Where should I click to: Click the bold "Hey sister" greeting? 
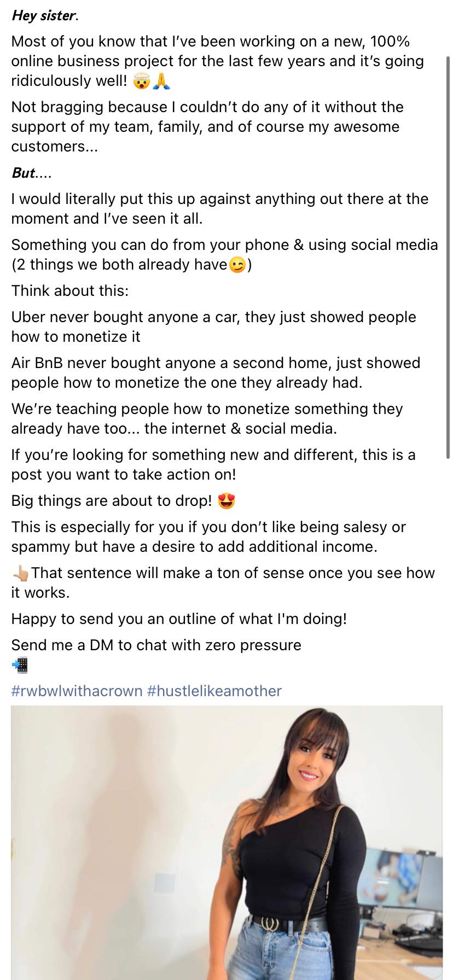click(x=44, y=15)
